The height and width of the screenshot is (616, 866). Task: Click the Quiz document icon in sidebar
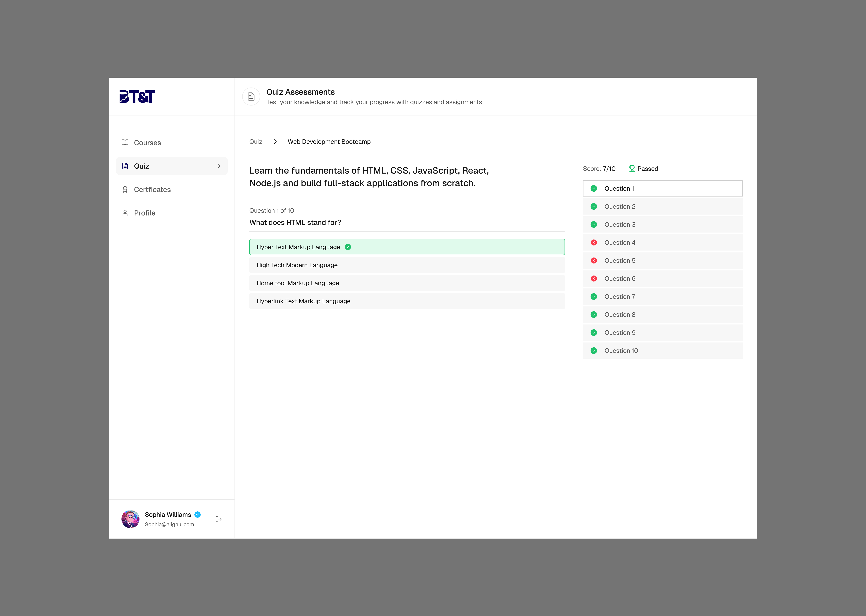125,166
